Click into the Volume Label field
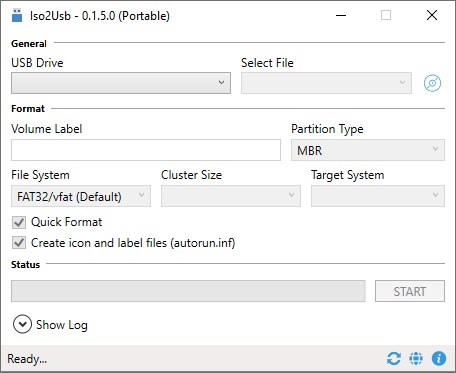This screenshot has height=373, width=456. 146,150
